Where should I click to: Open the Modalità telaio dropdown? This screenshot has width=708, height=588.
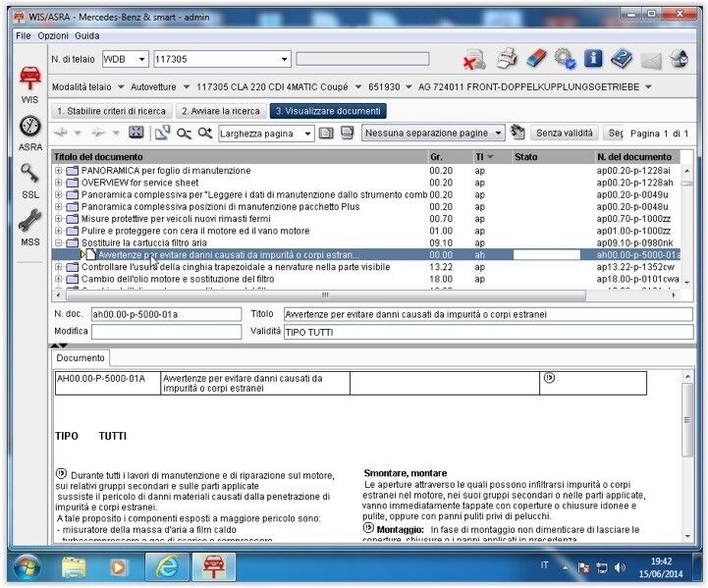click(x=121, y=86)
